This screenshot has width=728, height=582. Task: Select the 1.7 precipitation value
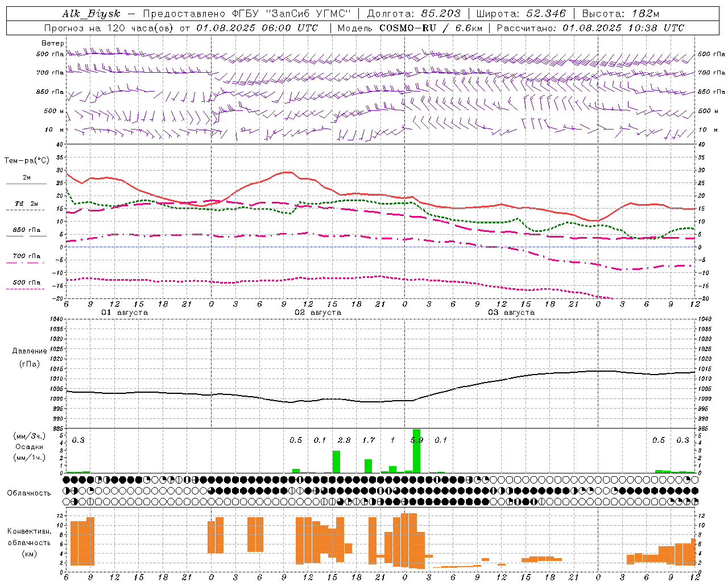tap(369, 440)
